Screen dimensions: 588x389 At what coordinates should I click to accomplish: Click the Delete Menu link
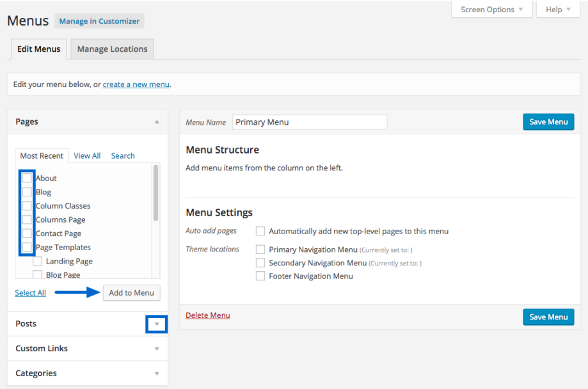(x=208, y=315)
